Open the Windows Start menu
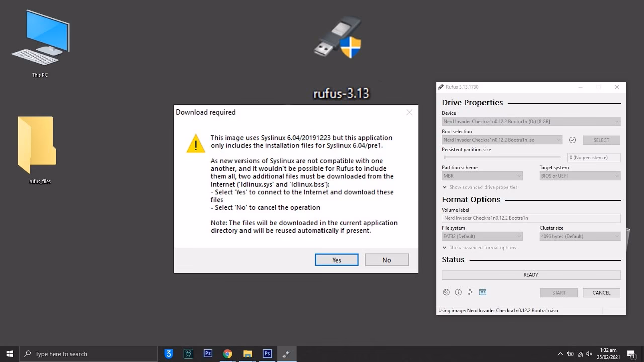This screenshot has height=362, width=644. 10,354
